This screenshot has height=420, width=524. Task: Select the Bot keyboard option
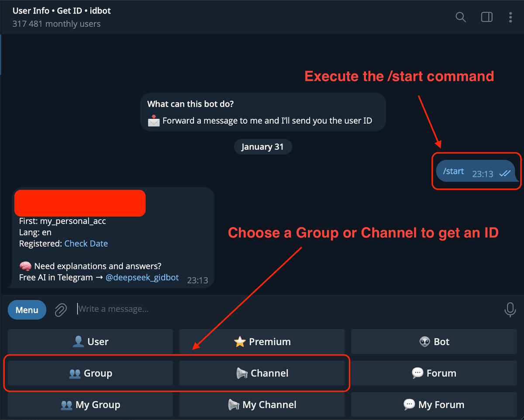pyautogui.click(x=434, y=341)
